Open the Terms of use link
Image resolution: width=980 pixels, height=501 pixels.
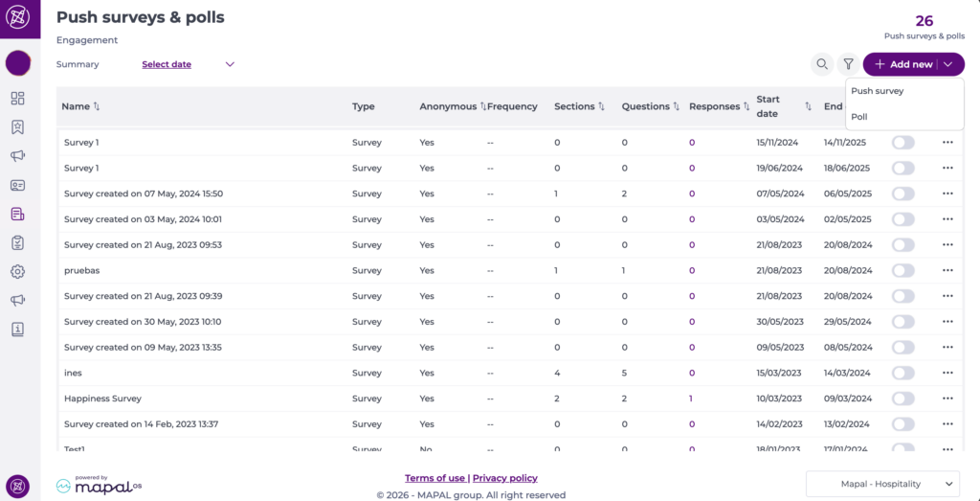point(434,478)
